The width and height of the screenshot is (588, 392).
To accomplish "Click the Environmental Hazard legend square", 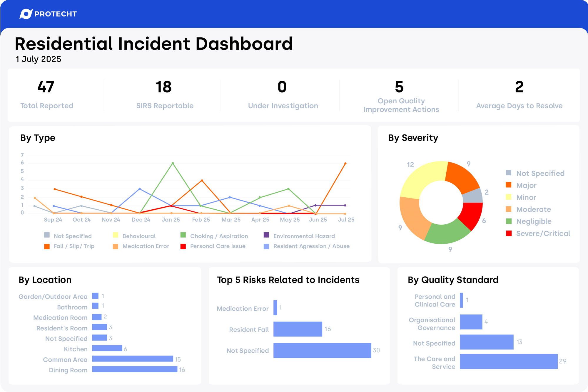I will point(266,236).
